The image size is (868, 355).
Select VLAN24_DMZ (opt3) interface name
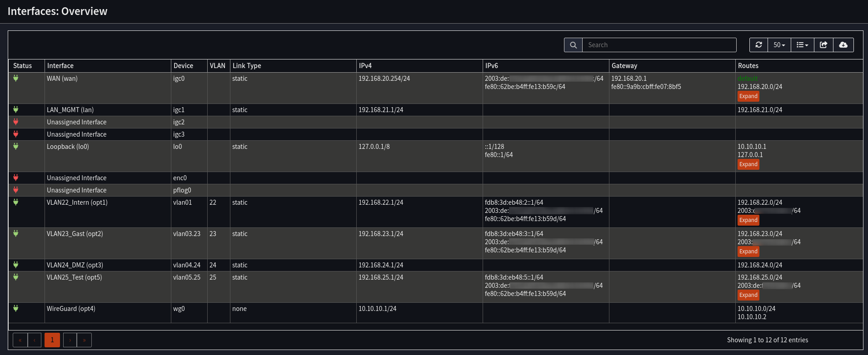(75, 265)
